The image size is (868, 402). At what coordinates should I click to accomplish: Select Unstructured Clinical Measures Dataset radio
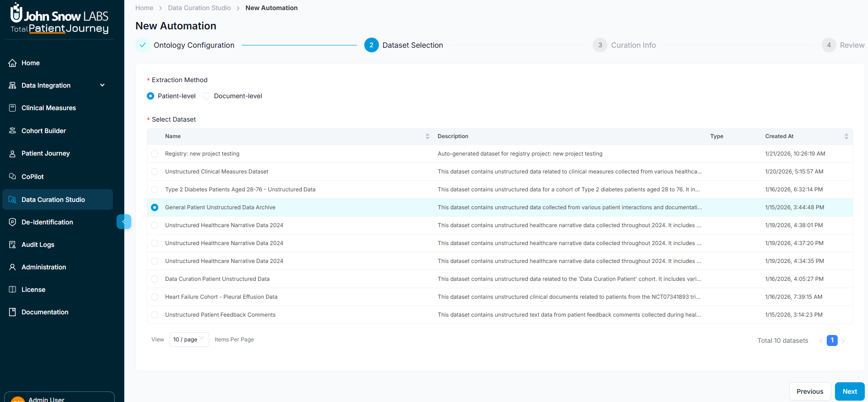click(155, 172)
